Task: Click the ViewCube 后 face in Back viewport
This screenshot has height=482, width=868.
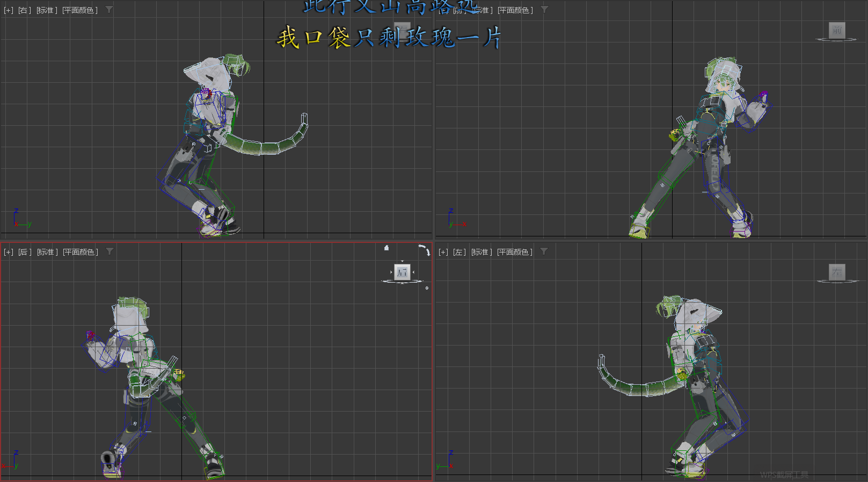Action: [x=402, y=272]
